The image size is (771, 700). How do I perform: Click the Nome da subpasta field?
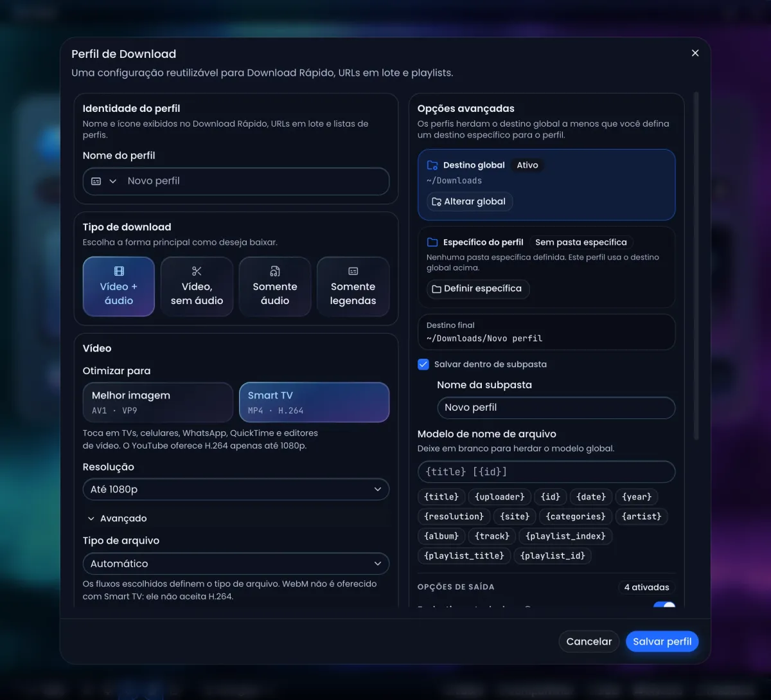556,408
